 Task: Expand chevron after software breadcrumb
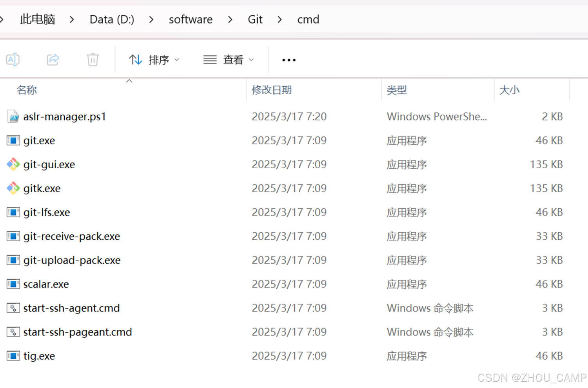point(230,19)
